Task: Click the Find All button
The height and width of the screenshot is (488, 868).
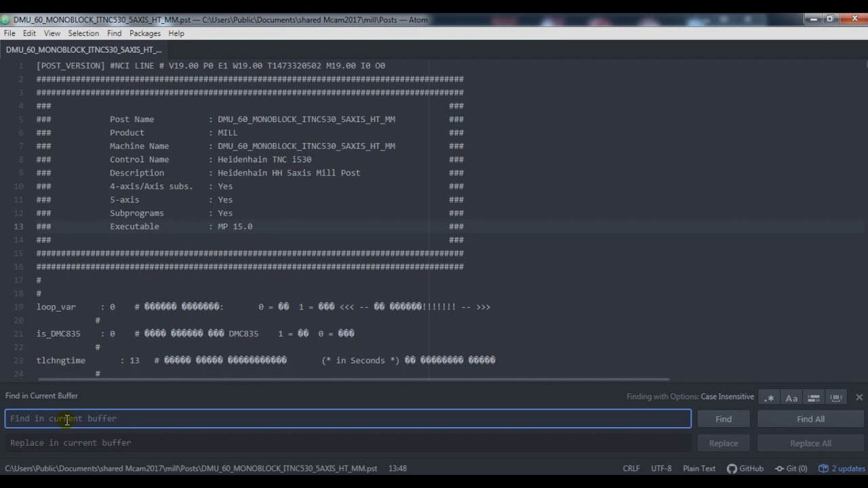Action: tap(810, 419)
